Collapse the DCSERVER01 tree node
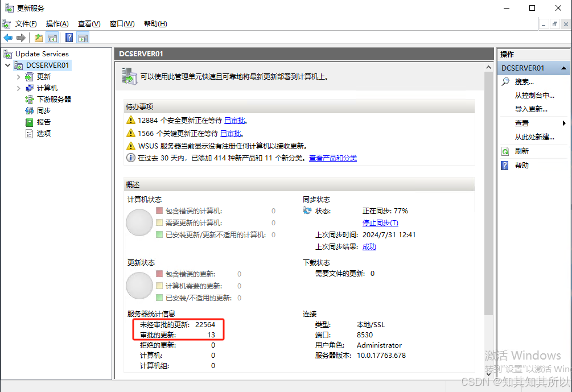Image resolution: width=572 pixels, height=392 pixels. (x=7, y=65)
